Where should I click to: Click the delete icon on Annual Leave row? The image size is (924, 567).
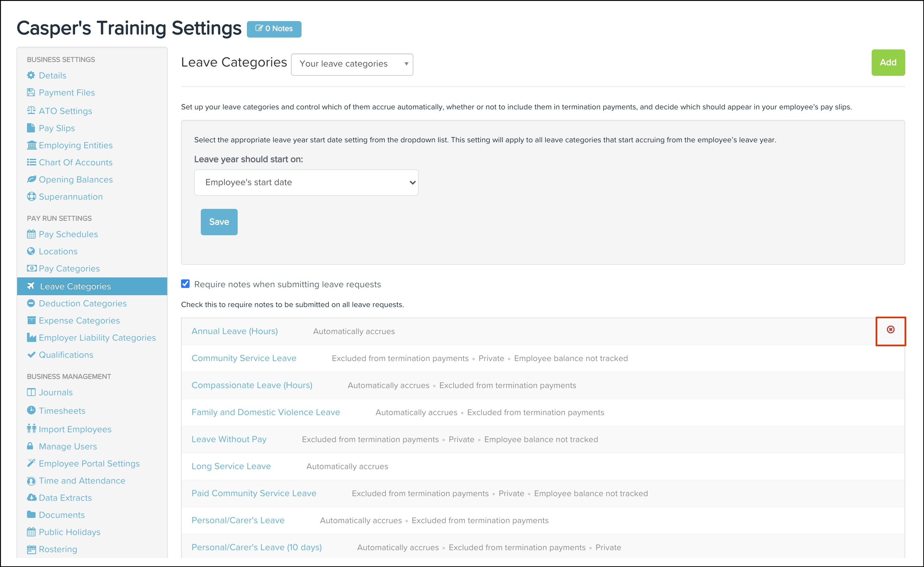click(890, 329)
